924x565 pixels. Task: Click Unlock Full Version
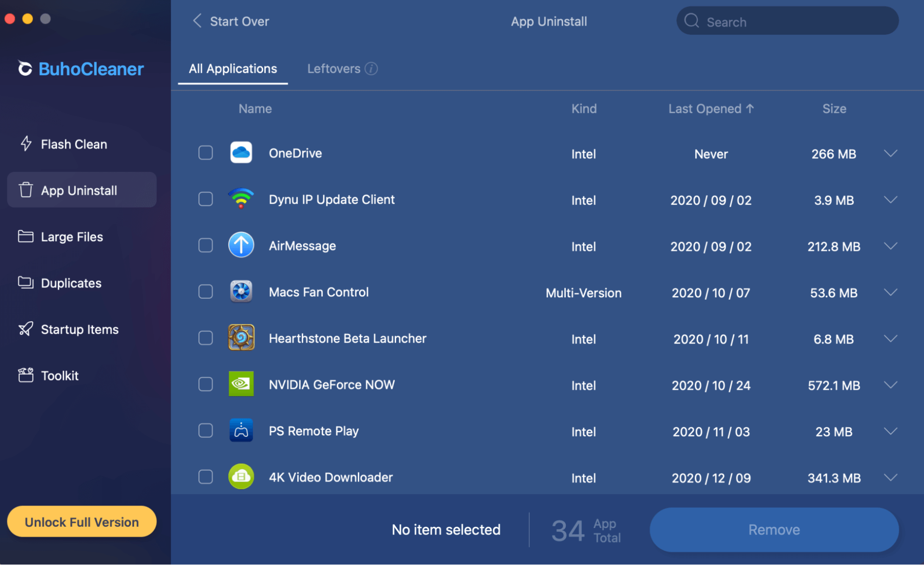pyautogui.click(x=81, y=522)
